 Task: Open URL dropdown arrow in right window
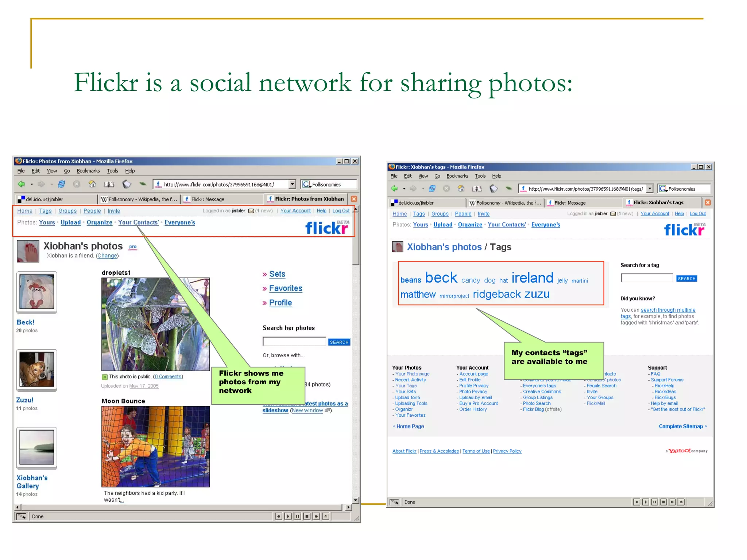pyautogui.click(x=650, y=188)
